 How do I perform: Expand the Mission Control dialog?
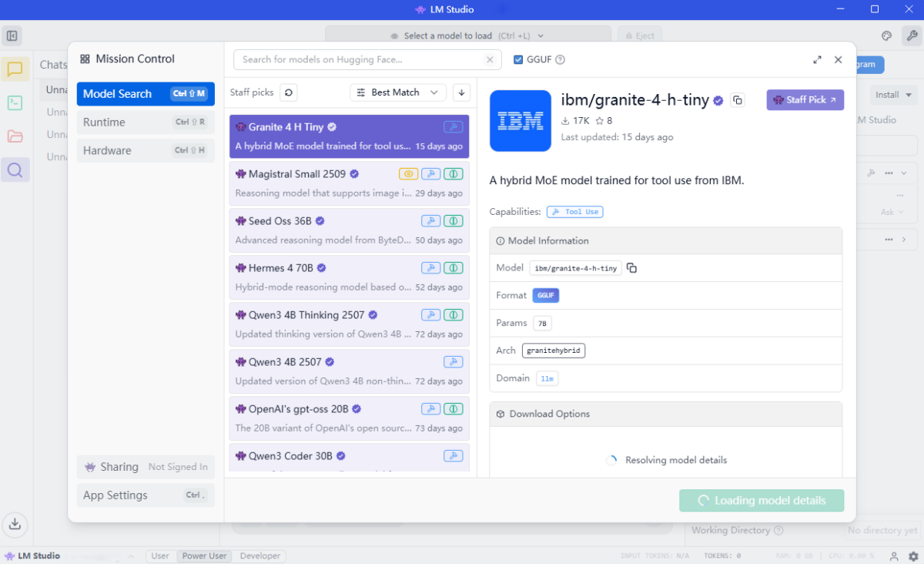coord(817,59)
